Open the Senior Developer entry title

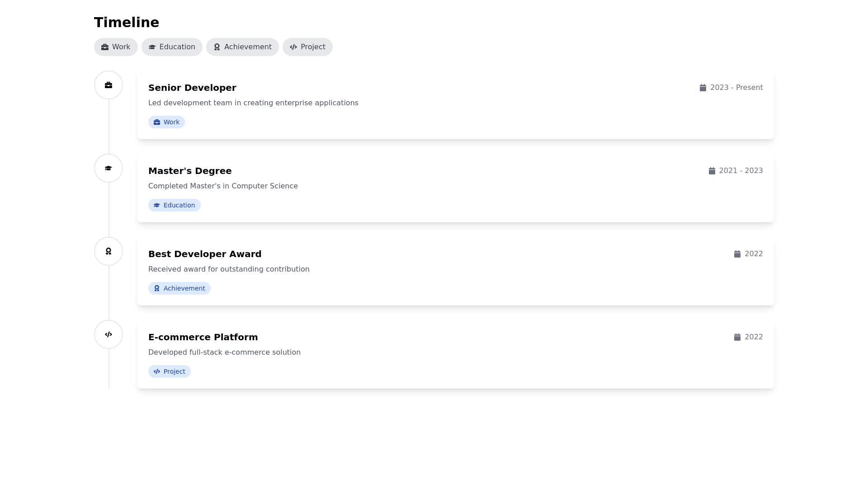(192, 88)
